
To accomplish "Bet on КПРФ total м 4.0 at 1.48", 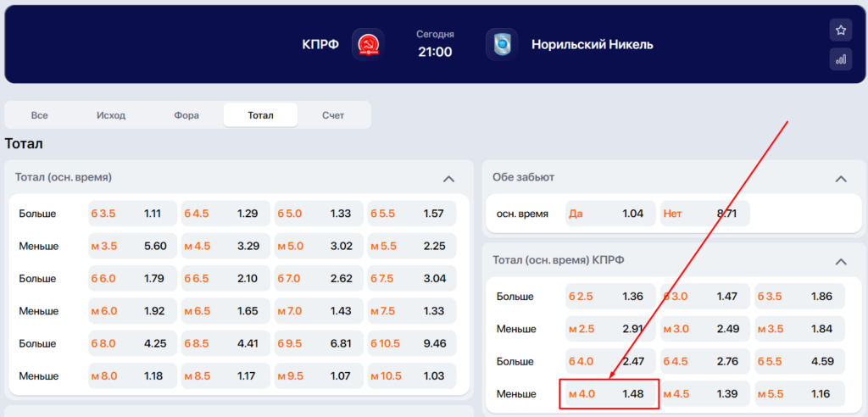I will tap(610, 394).
